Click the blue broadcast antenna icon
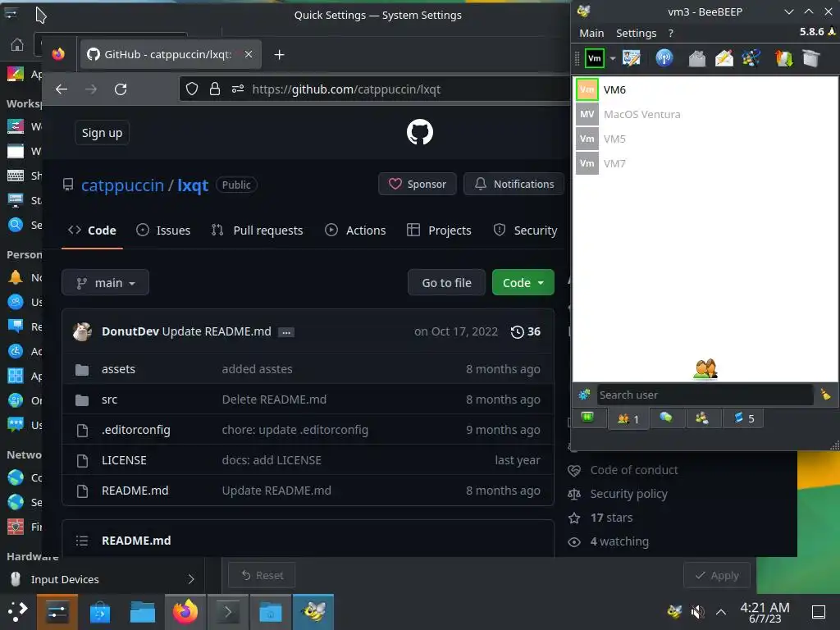This screenshot has width=840, height=630. tap(664, 58)
